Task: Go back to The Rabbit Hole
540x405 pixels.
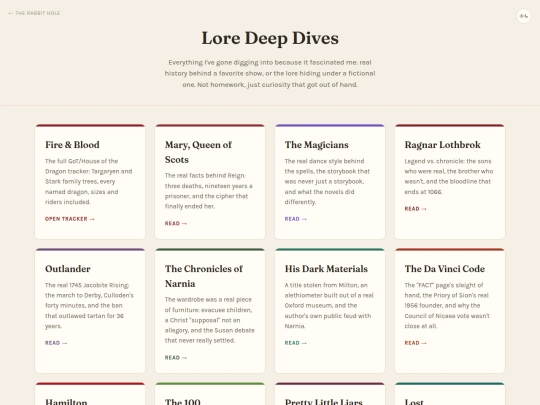Action: [34, 13]
